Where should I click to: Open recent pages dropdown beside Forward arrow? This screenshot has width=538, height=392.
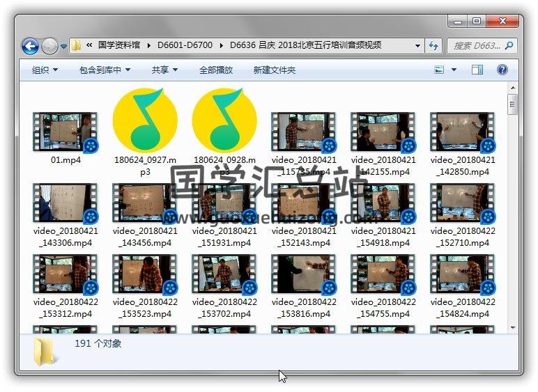[x=64, y=47]
